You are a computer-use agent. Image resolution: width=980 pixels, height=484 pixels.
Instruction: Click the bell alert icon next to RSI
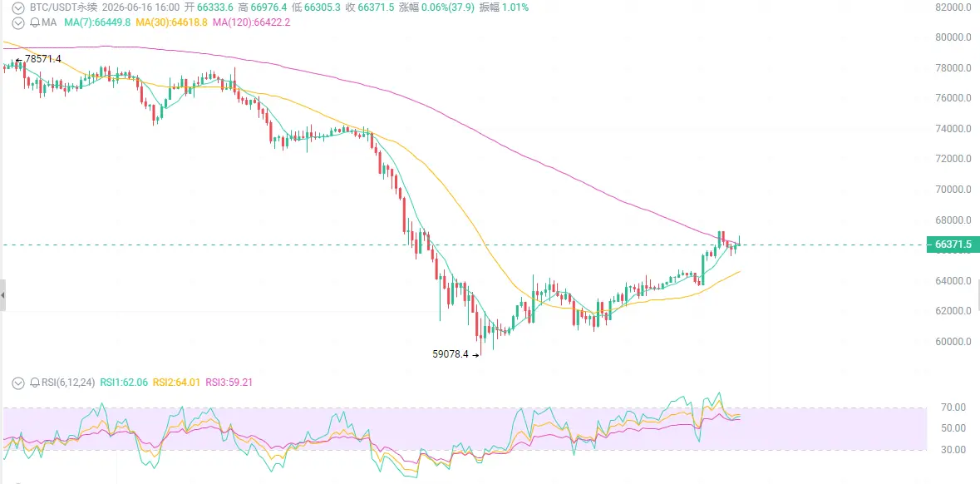[33, 382]
